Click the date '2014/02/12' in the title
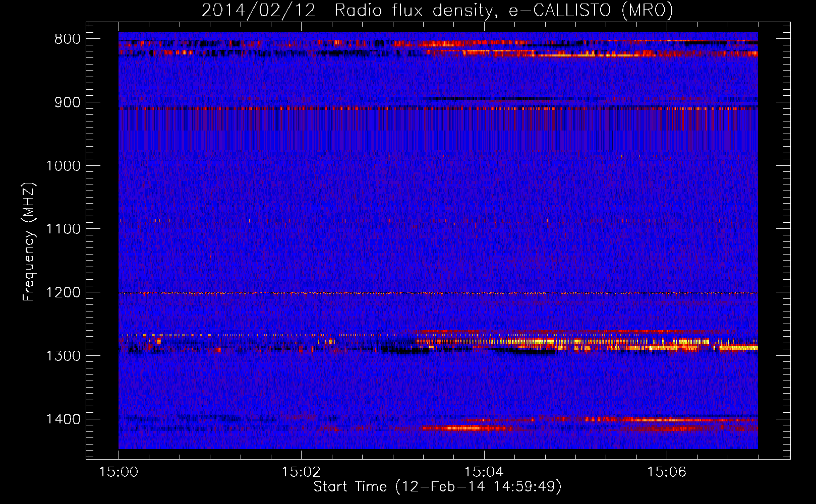 click(259, 10)
